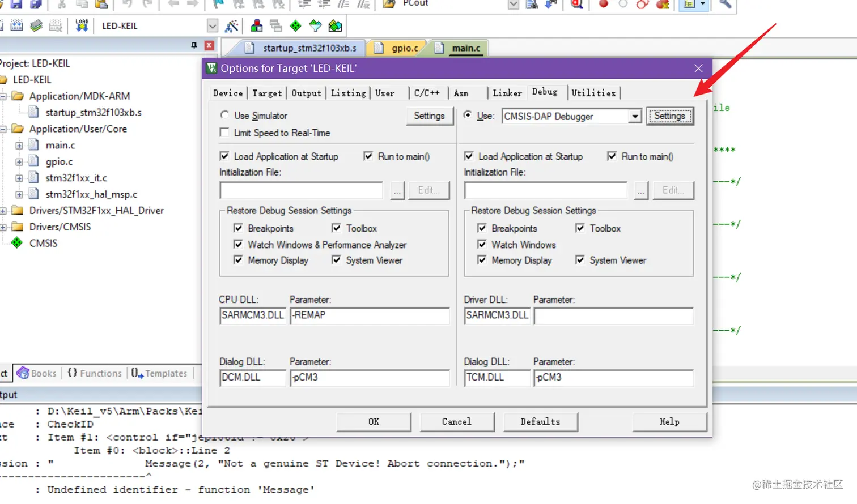857x504 pixels.
Task: Click the Enable/Disable Breakpoint hollow circle icon
Action: click(623, 4)
